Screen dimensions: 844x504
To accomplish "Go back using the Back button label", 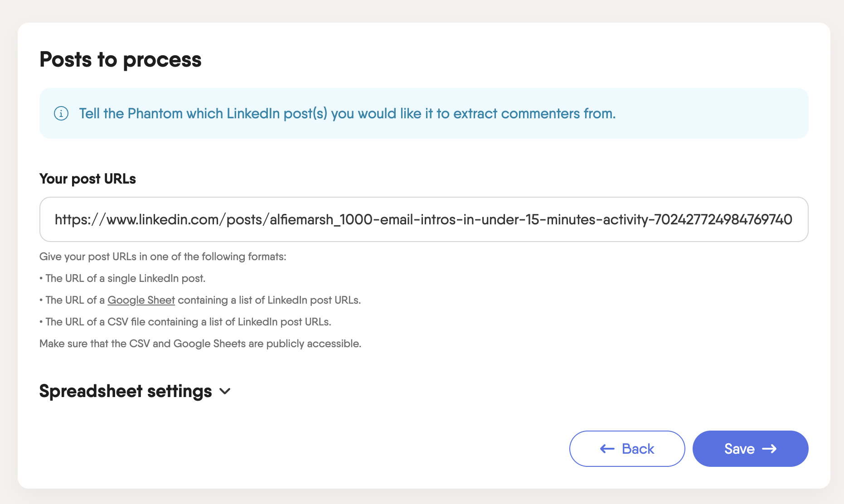I will (x=638, y=449).
